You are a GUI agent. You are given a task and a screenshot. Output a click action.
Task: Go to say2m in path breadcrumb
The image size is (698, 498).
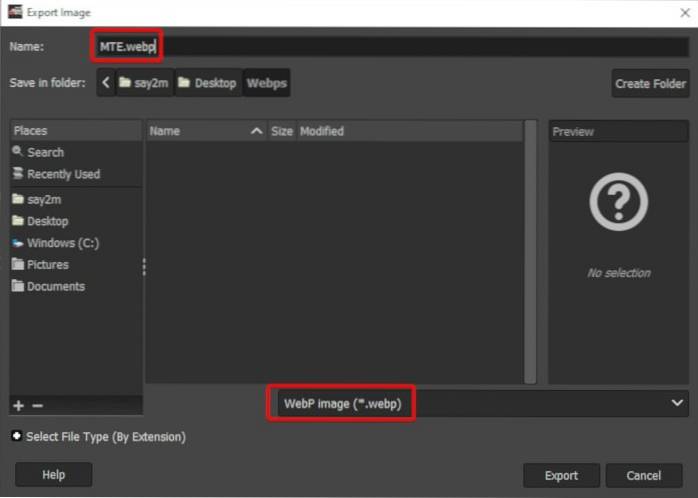click(144, 83)
